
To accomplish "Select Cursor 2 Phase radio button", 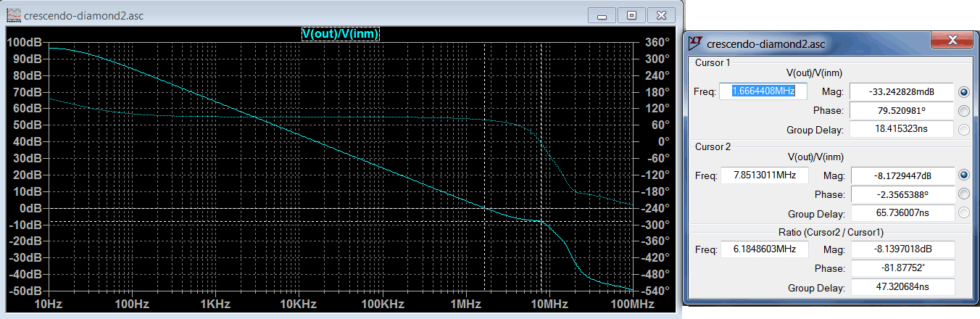I will point(964,194).
